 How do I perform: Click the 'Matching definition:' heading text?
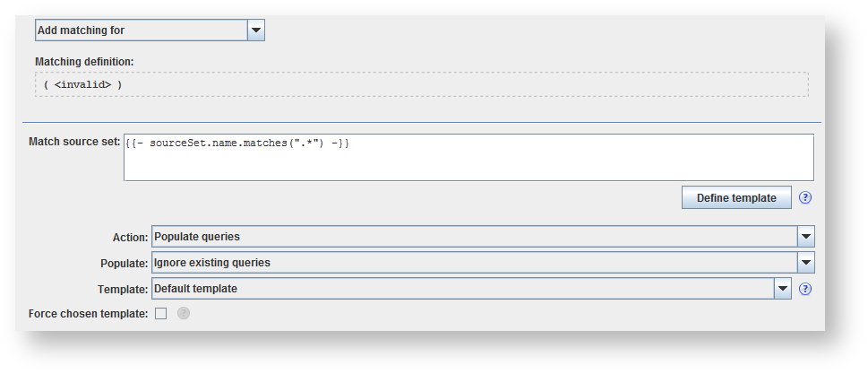point(84,61)
